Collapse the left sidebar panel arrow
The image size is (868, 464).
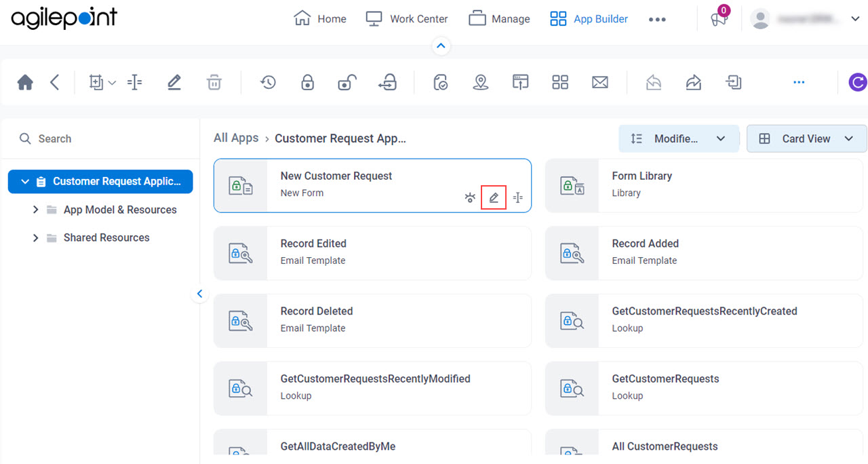(199, 294)
